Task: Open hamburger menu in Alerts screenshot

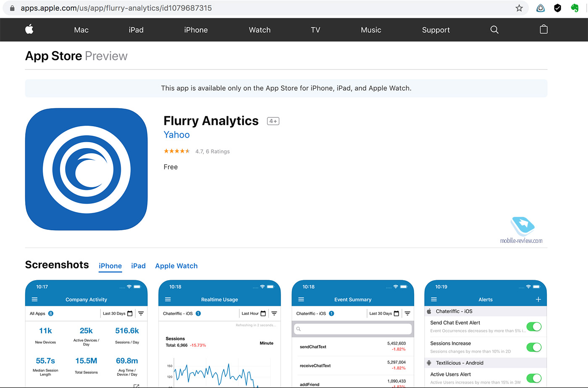Action: pos(434,299)
